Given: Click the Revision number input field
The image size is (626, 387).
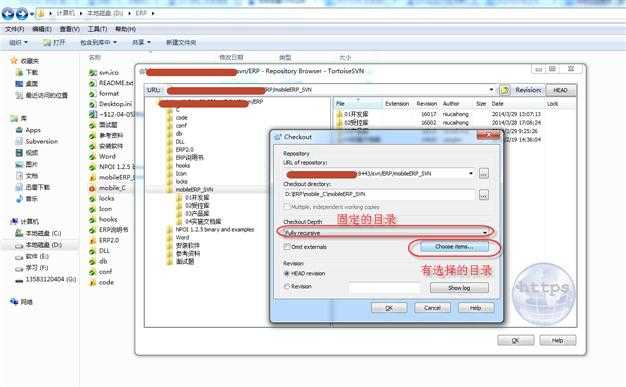Looking at the screenshot, I should click(x=384, y=288).
